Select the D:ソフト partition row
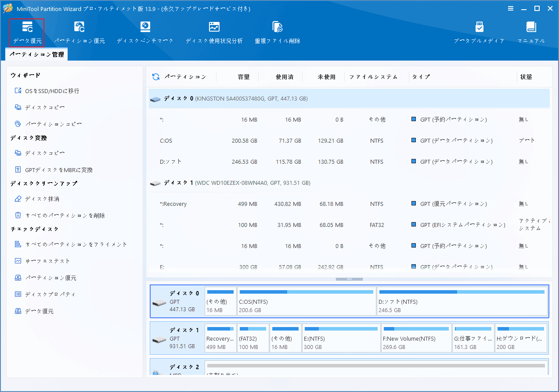The width and height of the screenshot is (559, 392). pos(349,162)
